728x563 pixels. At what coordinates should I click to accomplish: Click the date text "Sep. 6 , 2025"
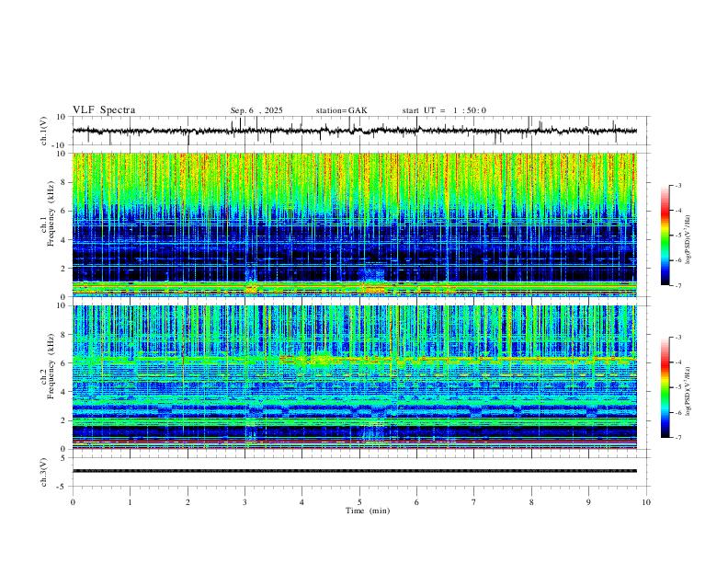click(x=256, y=110)
